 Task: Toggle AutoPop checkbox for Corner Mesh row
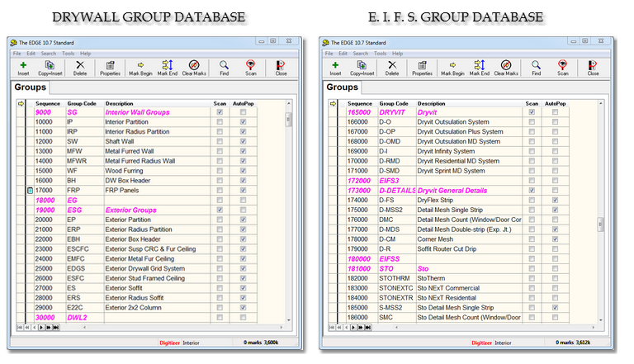[555, 239]
